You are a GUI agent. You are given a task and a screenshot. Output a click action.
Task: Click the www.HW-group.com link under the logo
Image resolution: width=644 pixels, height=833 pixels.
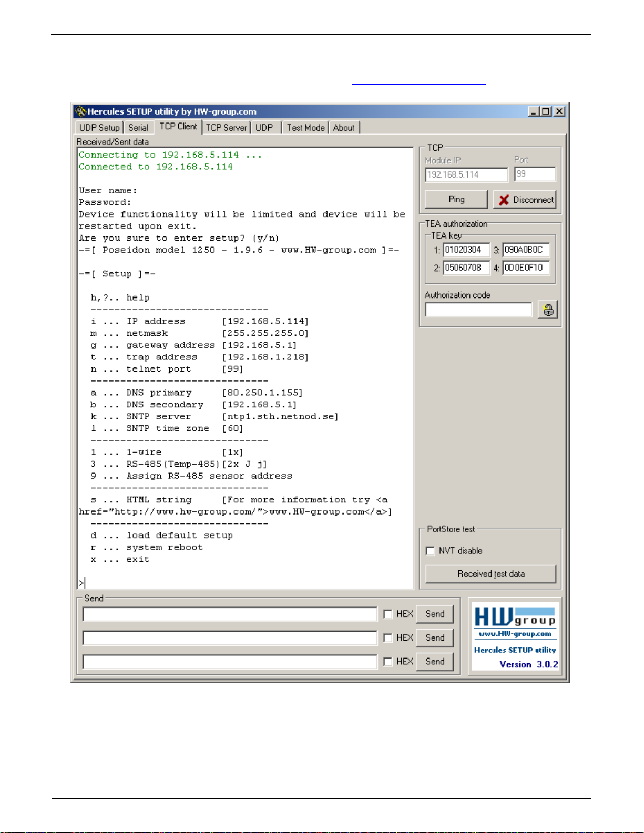(515, 634)
